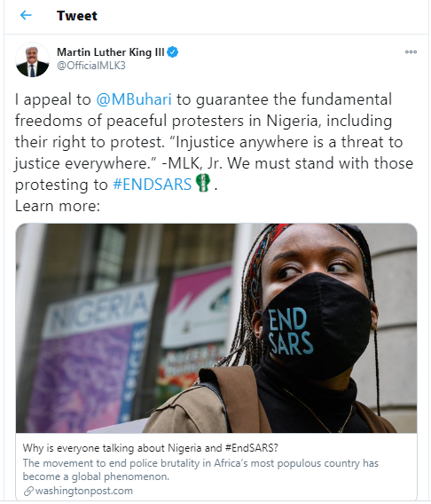Screen dimensions: 431x504
Task: Click the Learn more: text
Action: (x=58, y=206)
